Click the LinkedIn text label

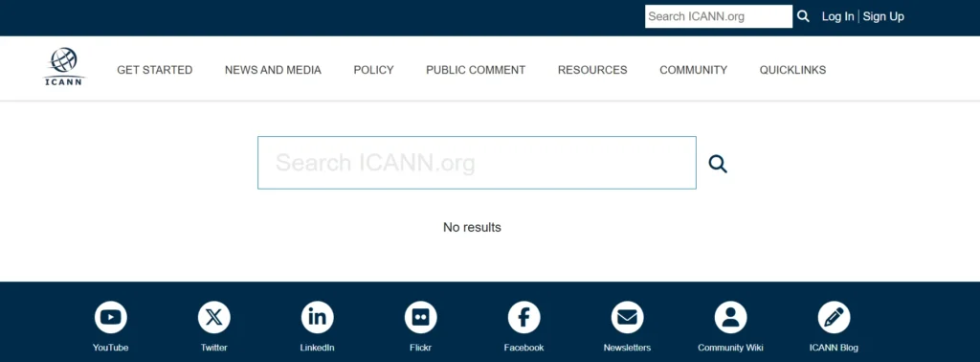click(318, 348)
